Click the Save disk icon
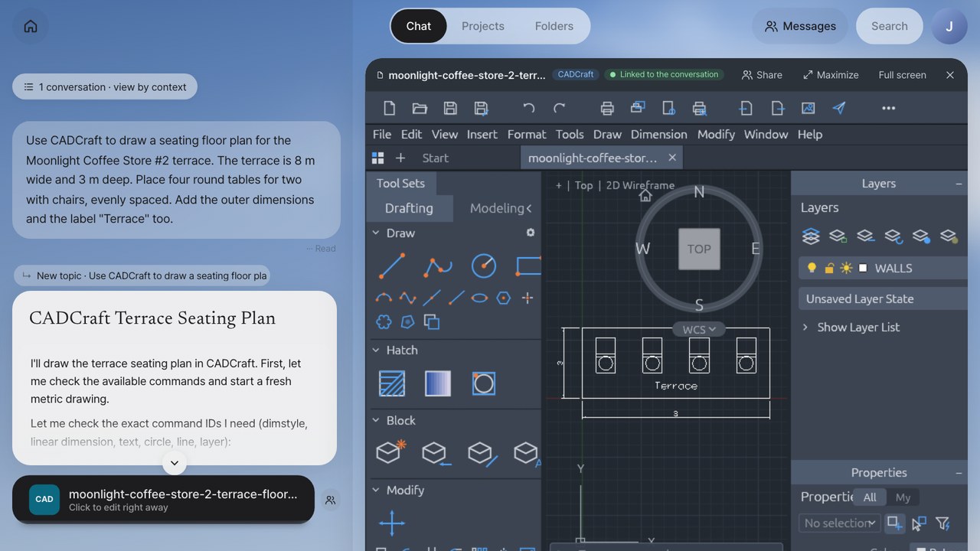This screenshot has width=980, height=551. click(450, 108)
